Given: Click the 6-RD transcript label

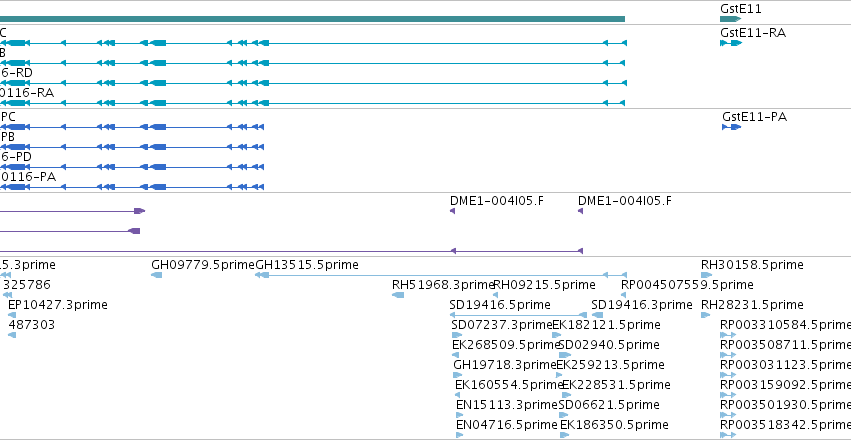Looking at the screenshot, I should click(x=16, y=73).
